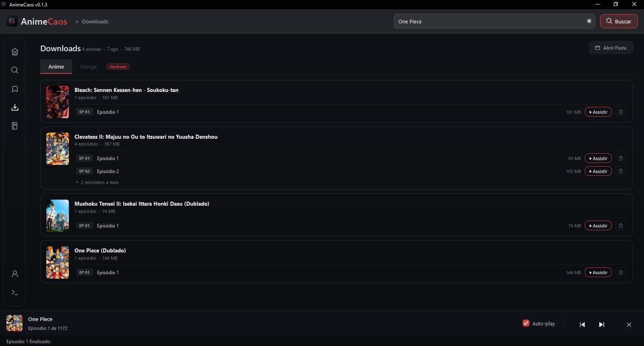This screenshot has height=346, width=644.
Task: Watch Mushoku Tensei Episódio 1 with Assistir
Action: [x=598, y=226]
